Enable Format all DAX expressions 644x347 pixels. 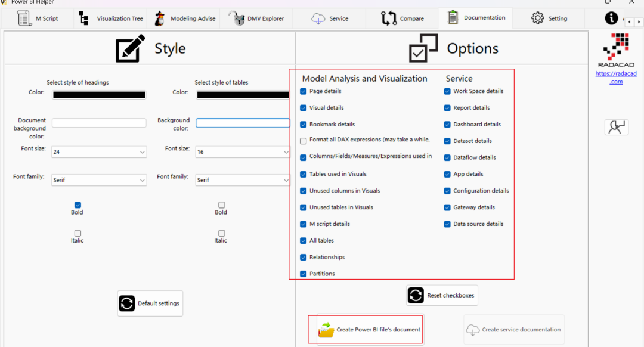303,141
